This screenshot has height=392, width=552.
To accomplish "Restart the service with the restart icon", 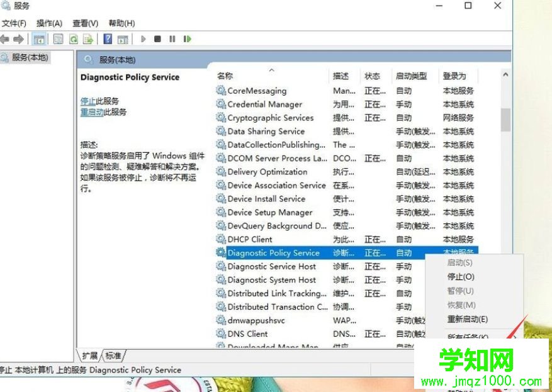I will [x=186, y=38].
